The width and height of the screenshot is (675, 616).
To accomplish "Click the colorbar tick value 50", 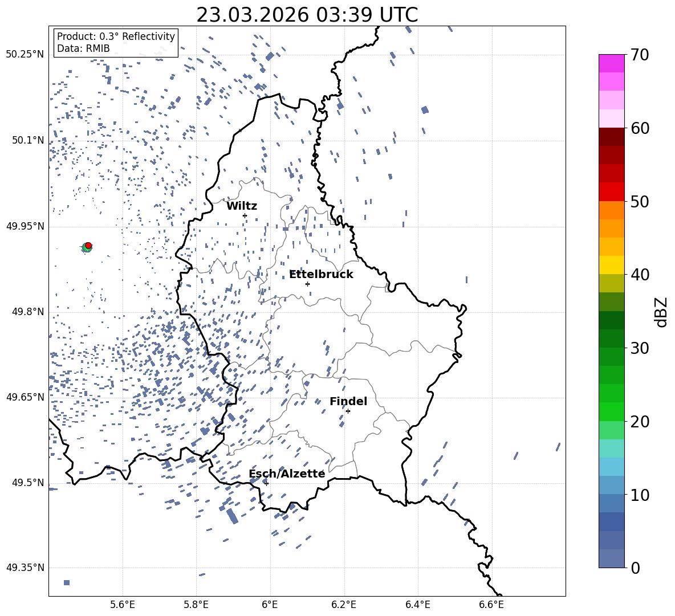I will pyautogui.click(x=640, y=201).
